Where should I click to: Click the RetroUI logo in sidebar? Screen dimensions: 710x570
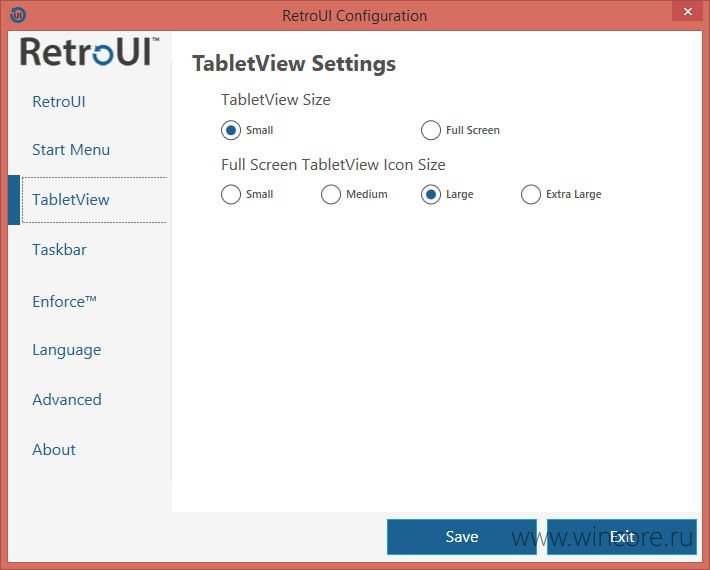coord(89,52)
